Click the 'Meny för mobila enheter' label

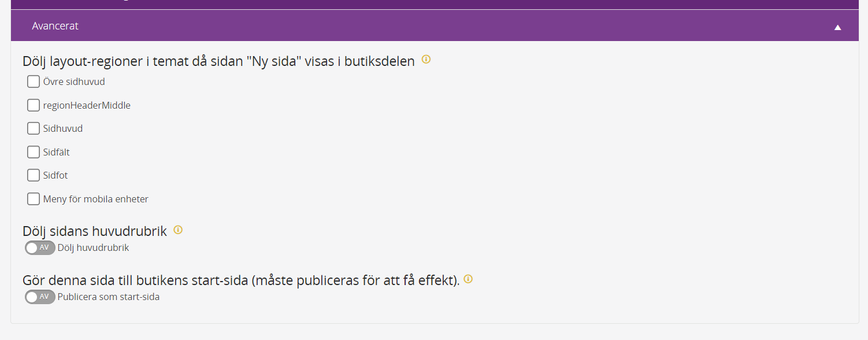96,199
